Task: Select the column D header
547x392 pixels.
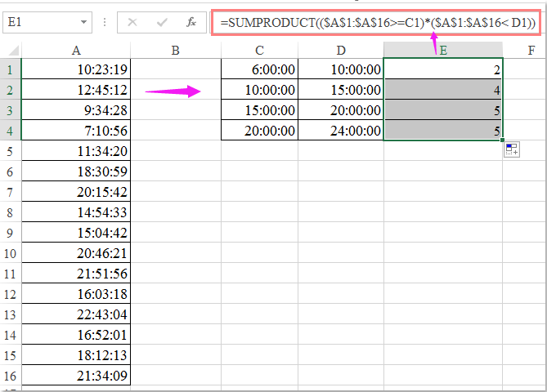Action: coord(341,51)
